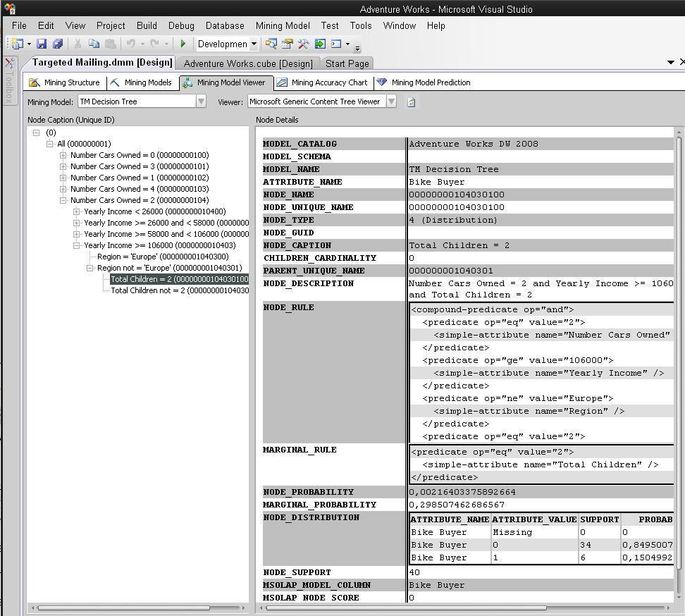Expand Number Cars Owned = 3 node

(63, 167)
